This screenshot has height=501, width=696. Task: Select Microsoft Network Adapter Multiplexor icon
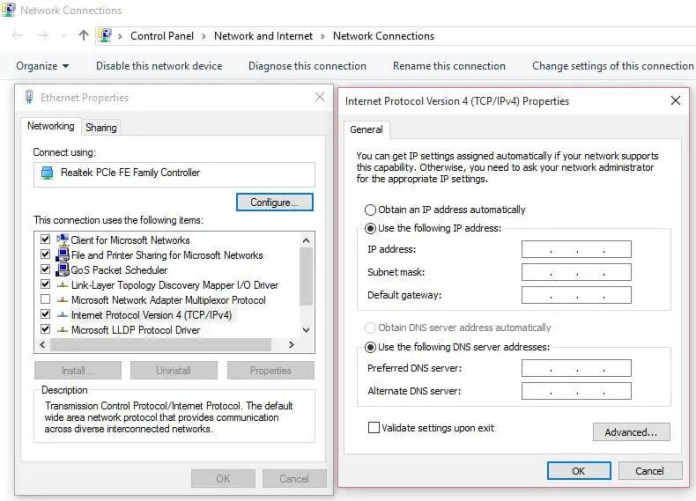coord(63,300)
